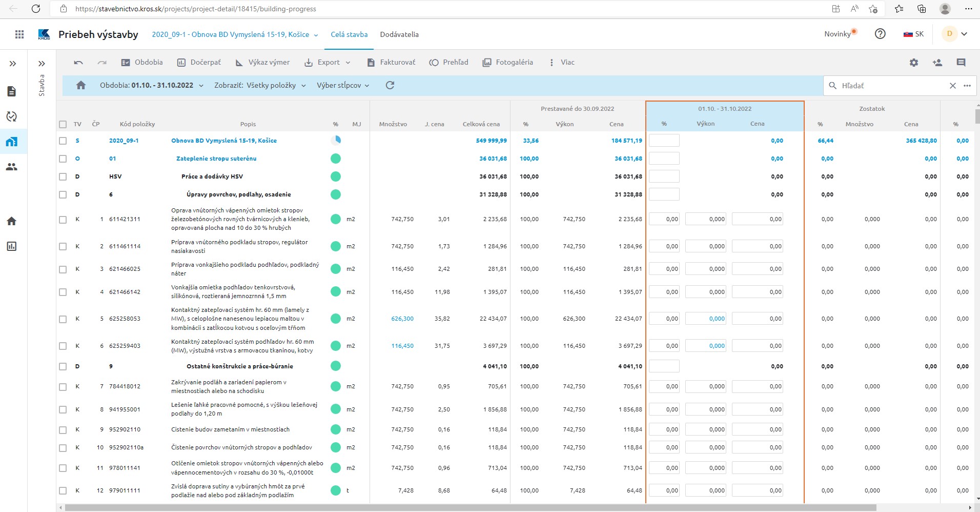Tick the select-all checkbox in table header

pyautogui.click(x=63, y=124)
